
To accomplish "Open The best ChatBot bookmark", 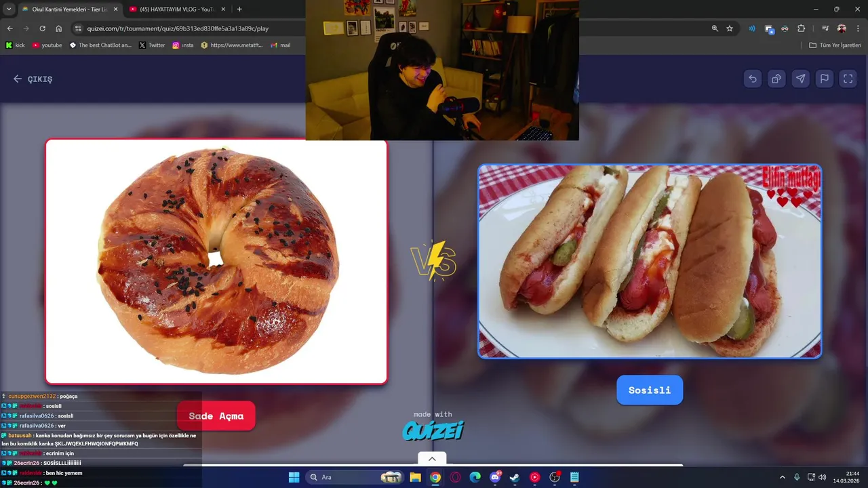I will 100,45.
